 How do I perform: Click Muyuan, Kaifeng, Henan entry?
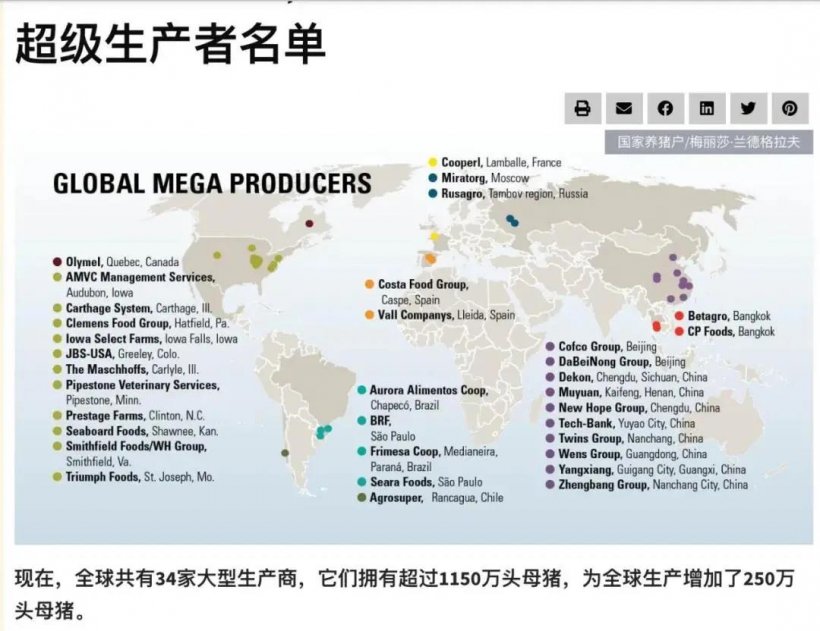[625, 392]
